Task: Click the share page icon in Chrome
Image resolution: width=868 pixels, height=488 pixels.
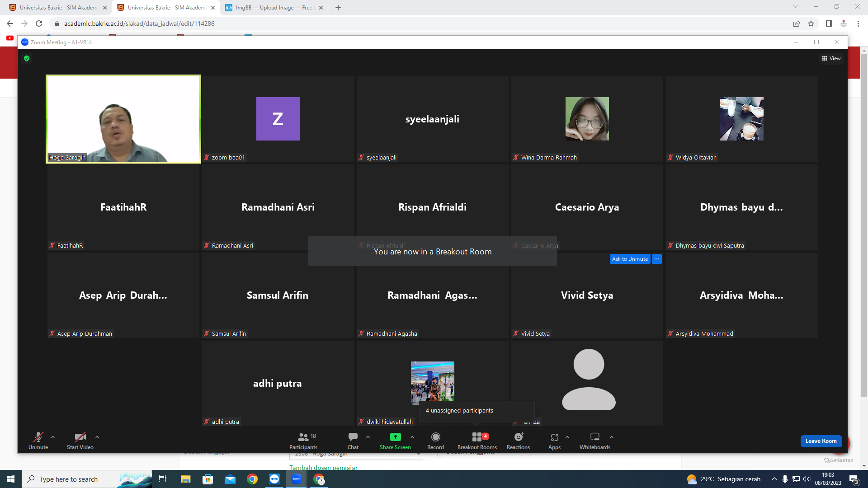Action: tap(797, 23)
